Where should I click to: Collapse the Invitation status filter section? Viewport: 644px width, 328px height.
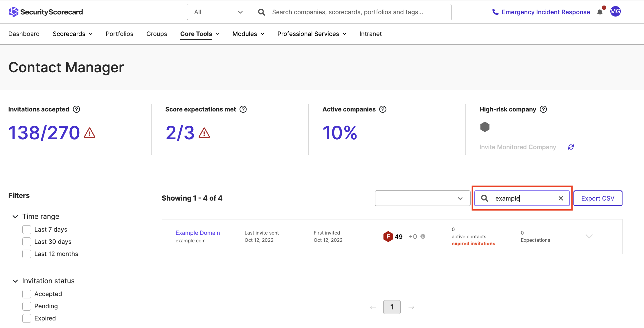tap(15, 281)
